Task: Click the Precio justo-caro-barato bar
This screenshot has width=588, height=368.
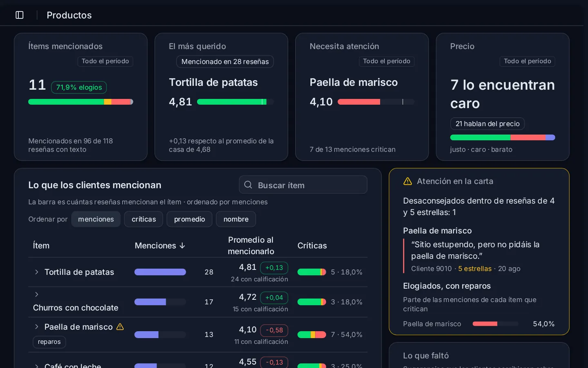Action: point(503,137)
